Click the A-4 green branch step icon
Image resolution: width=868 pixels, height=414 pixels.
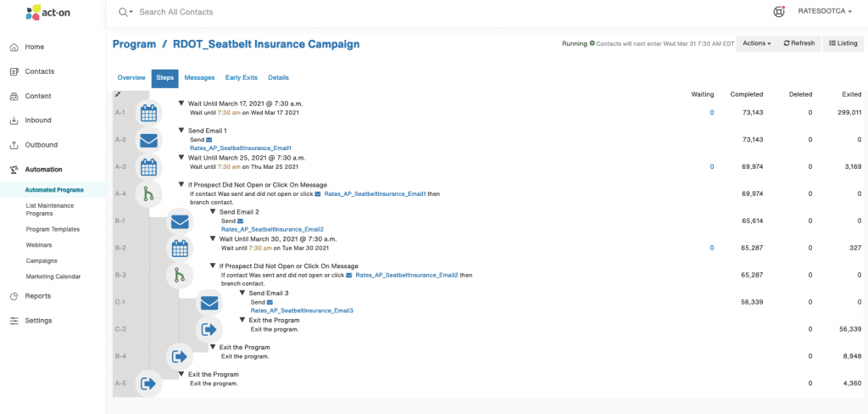coord(148,194)
